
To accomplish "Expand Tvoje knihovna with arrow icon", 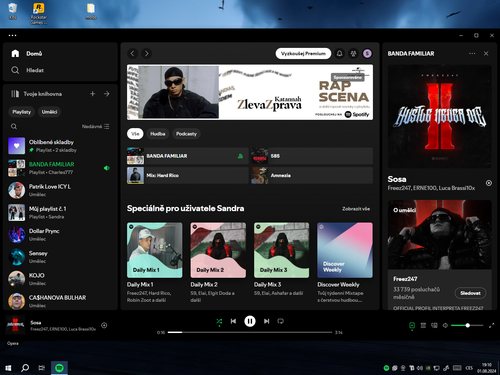I will pos(107,94).
